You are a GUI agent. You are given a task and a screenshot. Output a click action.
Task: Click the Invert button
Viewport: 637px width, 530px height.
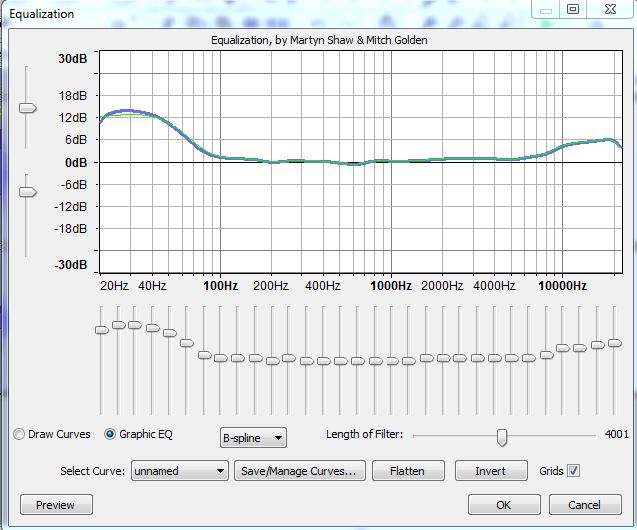[491, 471]
